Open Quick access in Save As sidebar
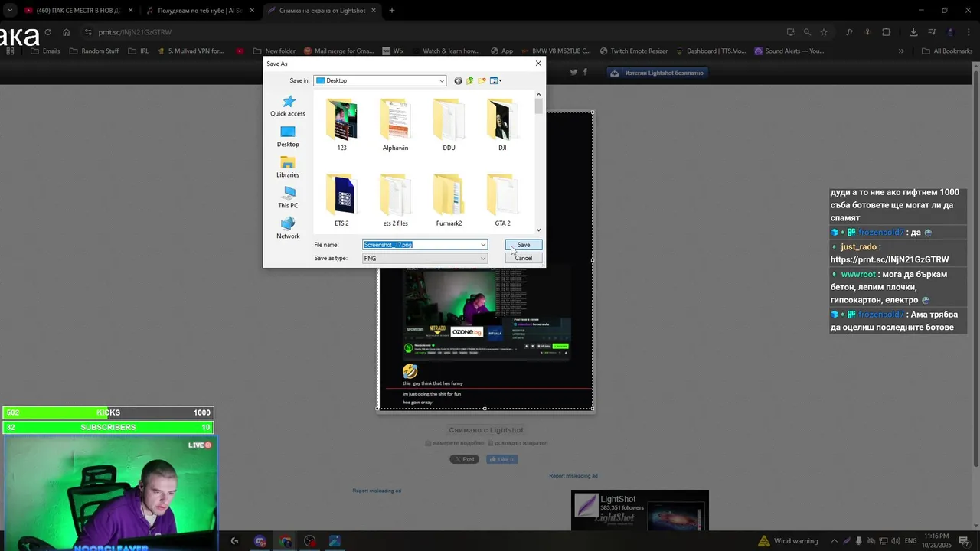Viewport: 980px width, 551px height. pyautogui.click(x=288, y=106)
